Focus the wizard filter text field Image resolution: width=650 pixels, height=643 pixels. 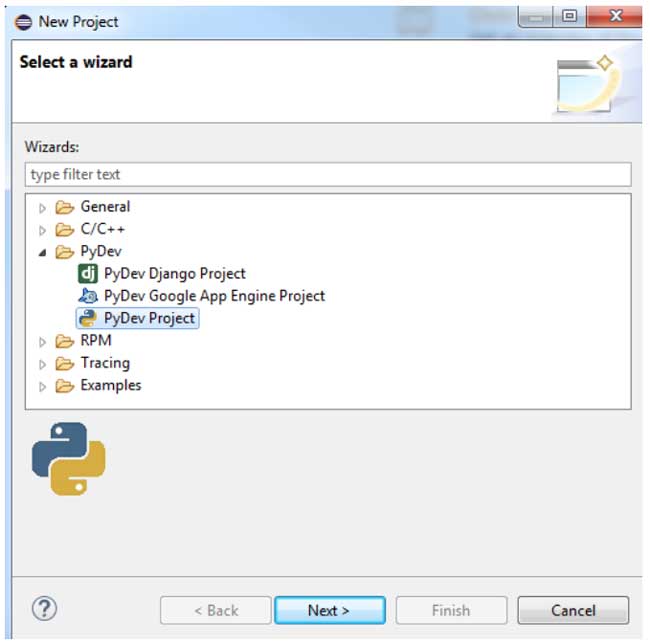tap(328, 174)
